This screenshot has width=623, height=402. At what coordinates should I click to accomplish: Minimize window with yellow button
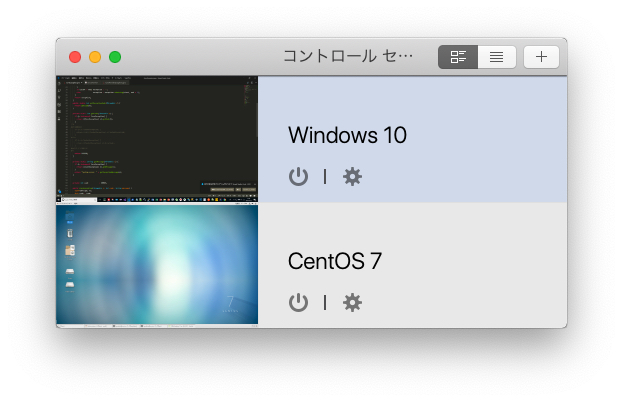(95, 57)
